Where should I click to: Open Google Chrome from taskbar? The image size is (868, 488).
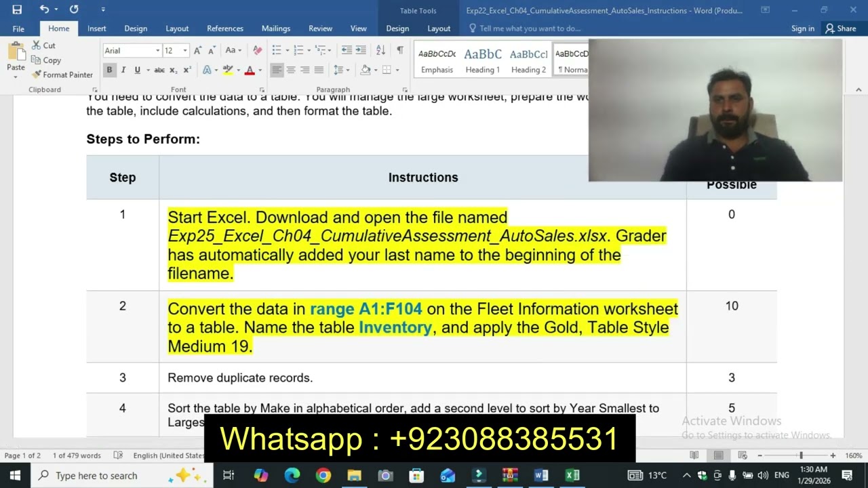point(323,476)
